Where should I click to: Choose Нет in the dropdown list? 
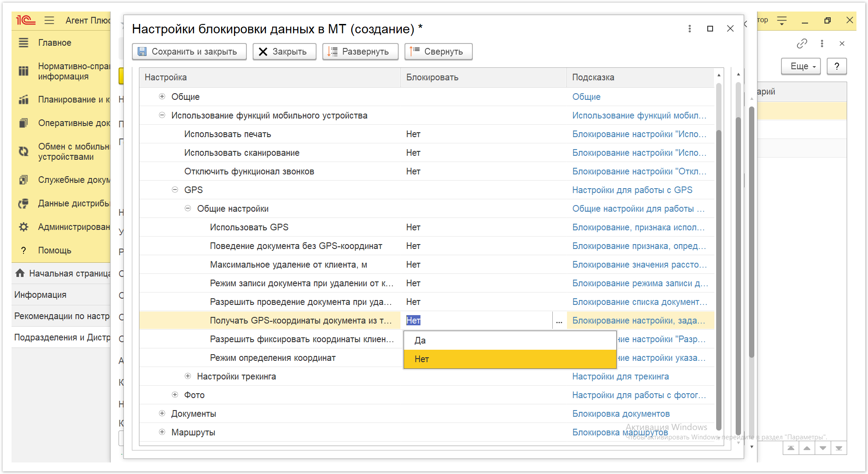pyautogui.click(x=510, y=359)
